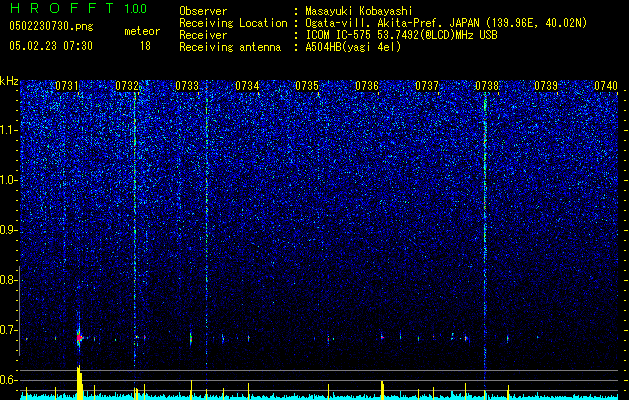
Task: Click the 0732 time marker
Action: click(127, 86)
